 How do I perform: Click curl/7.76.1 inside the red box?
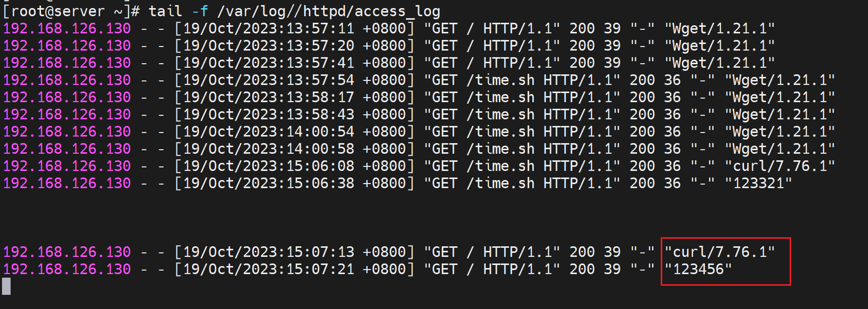coord(719,252)
